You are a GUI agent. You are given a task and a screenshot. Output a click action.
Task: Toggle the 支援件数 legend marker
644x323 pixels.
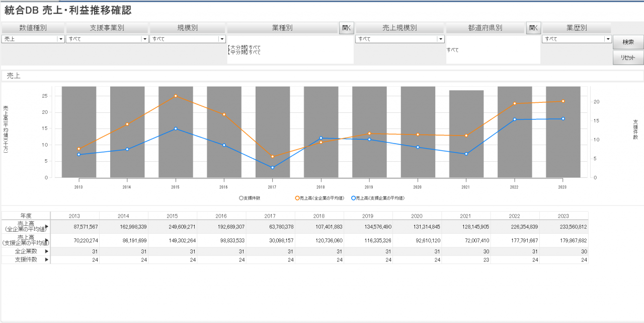tap(241, 198)
